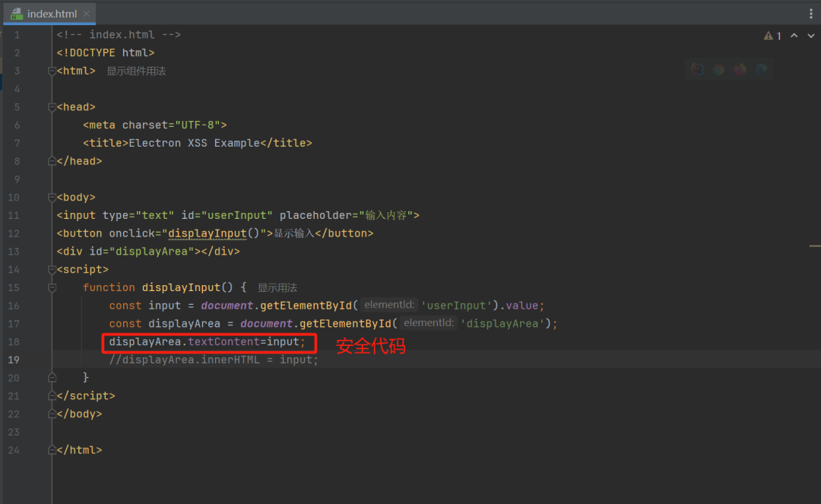Viewport: 821px width, 504px height.
Task: Click line number 12 in the gutter
Action: click(14, 233)
